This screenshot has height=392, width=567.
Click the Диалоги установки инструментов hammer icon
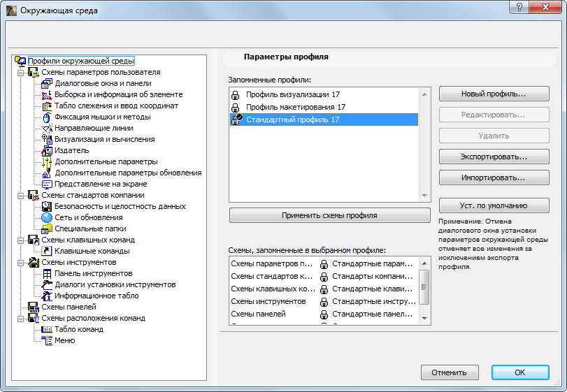click(x=47, y=284)
